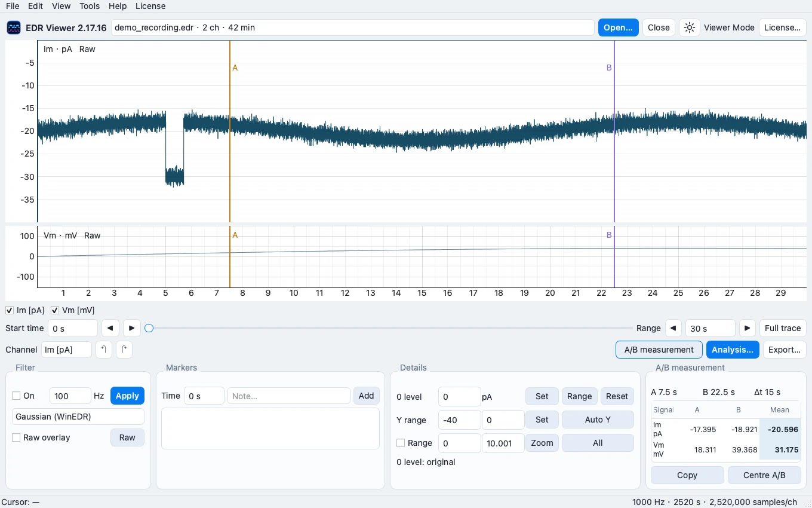This screenshot has width=812, height=508.
Task: Toggle Im [pA] channel visibility
Action: click(10, 310)
